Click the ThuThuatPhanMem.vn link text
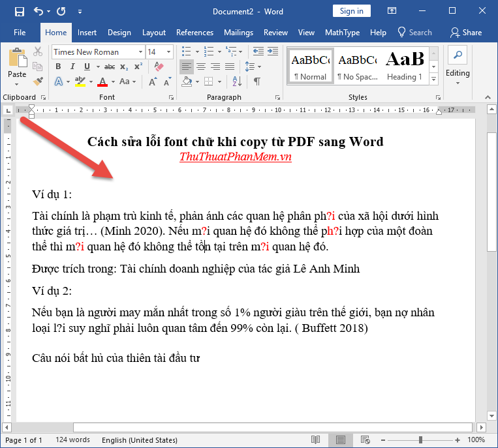 [236, 157]
